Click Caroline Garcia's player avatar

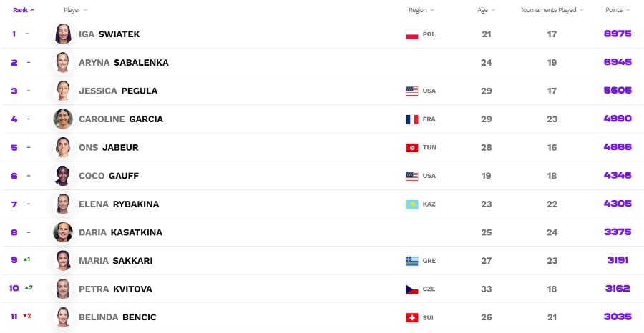pos(63,119)
